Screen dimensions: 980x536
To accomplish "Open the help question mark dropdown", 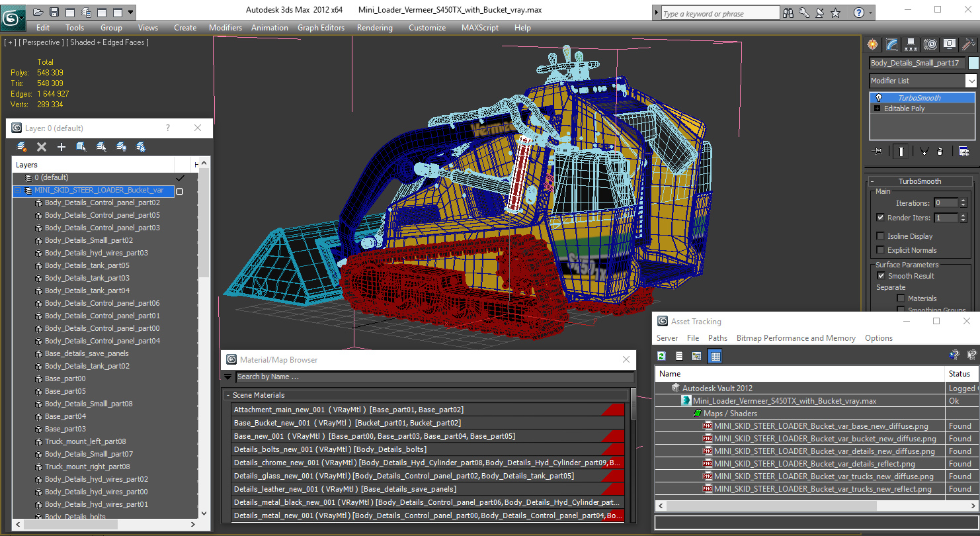I will click(872, 13).
